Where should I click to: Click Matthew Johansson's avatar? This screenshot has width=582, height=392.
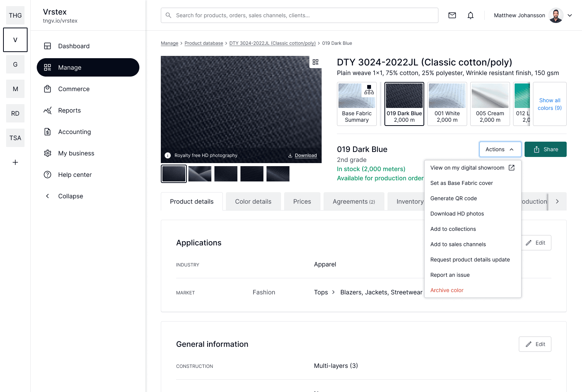(x=556, y=15)
